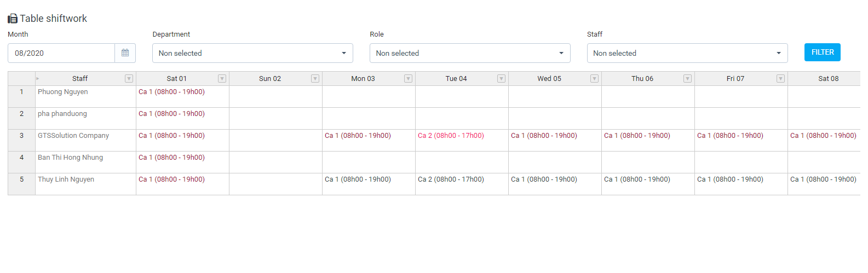Click the Staff column filter arrow icon
The height and width of the screenshot is (273, 868).
[x=129, y=79]
